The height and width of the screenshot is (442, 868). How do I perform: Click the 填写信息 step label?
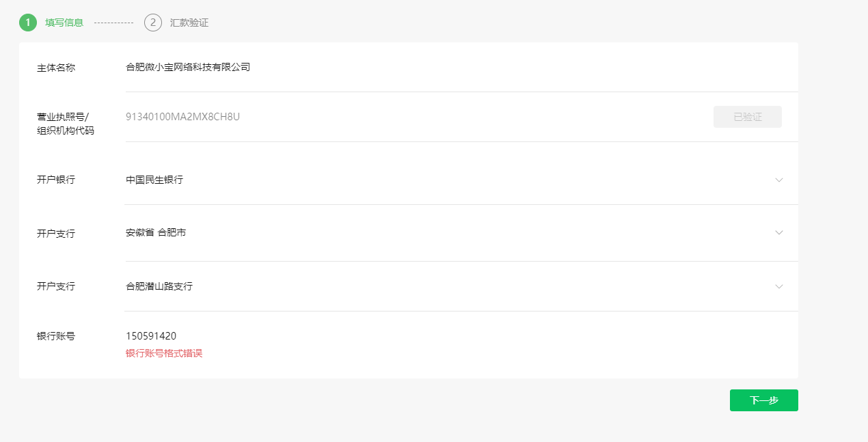pyautogui.click(x=64, y=23)
